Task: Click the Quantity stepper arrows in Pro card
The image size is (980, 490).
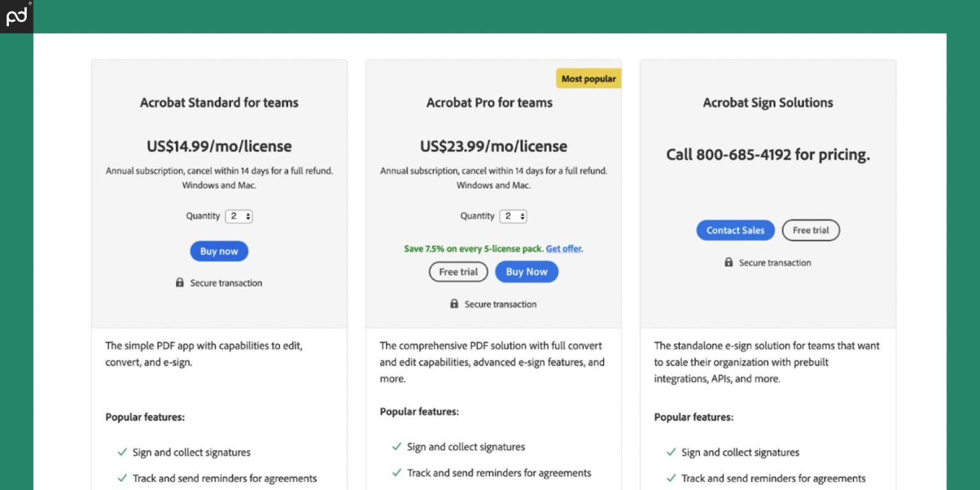Action: point(521,216)
